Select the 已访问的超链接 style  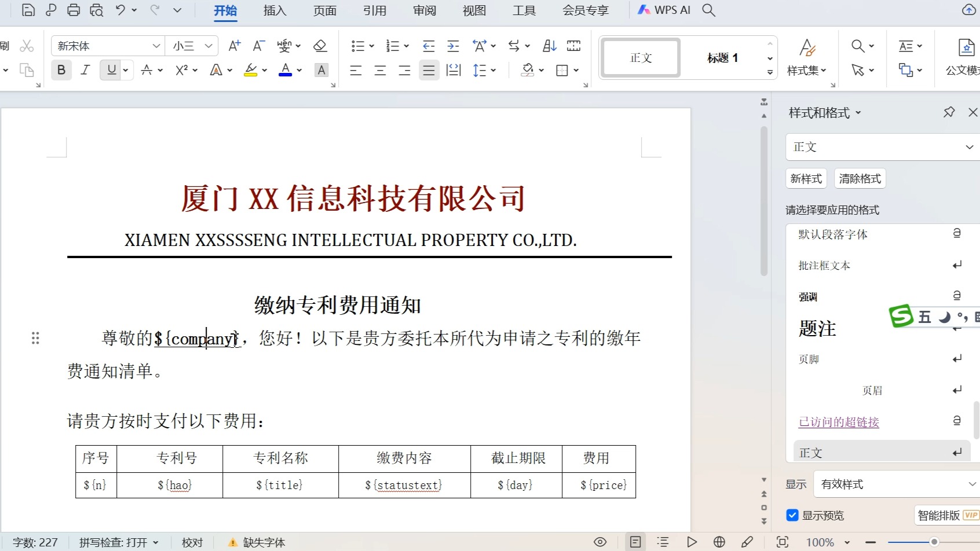point(839,422)
